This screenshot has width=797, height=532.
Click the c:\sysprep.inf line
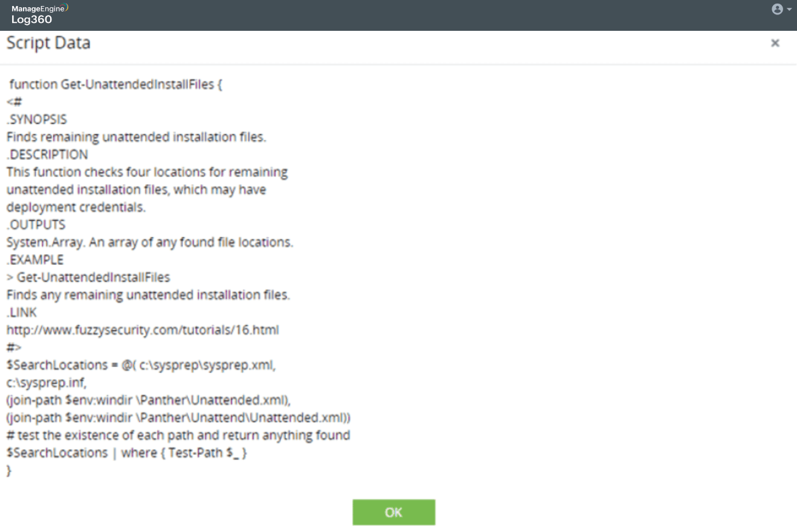(x=47, y=383)
